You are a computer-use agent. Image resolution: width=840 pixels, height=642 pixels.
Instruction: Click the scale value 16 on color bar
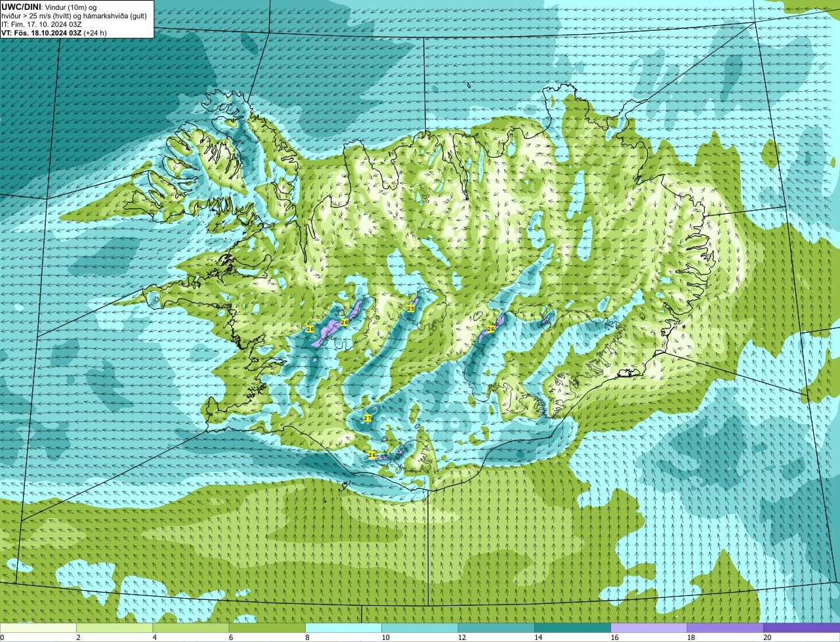pyautogui.click(x=614, y=637)
